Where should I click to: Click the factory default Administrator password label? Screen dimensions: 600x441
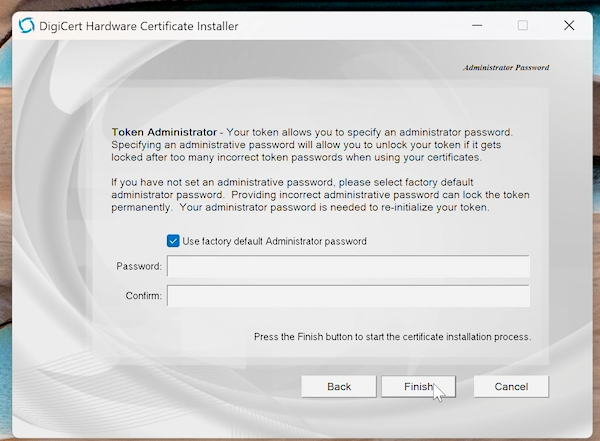[x=274, y=241]
